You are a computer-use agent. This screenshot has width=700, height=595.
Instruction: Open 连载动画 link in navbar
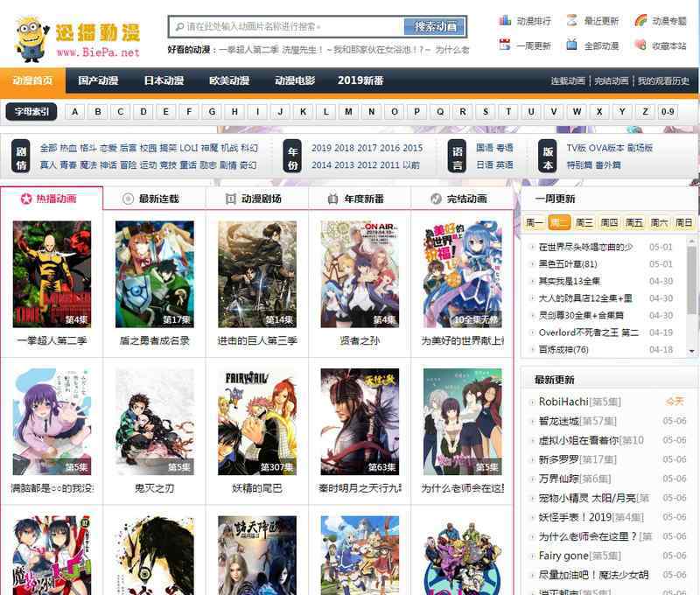click(x=567, y=80)
